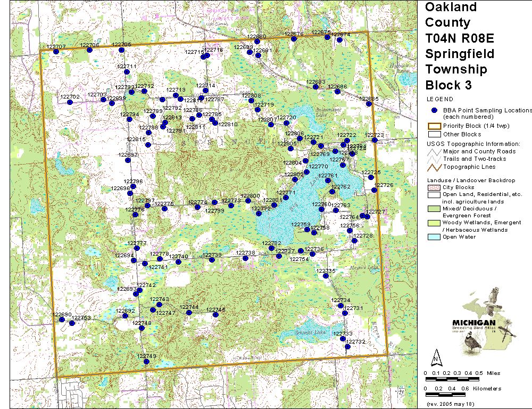The width and height of the screenshot is (532, 409).
Task: Select the City Blocks legend swatch
Action: 433,187
